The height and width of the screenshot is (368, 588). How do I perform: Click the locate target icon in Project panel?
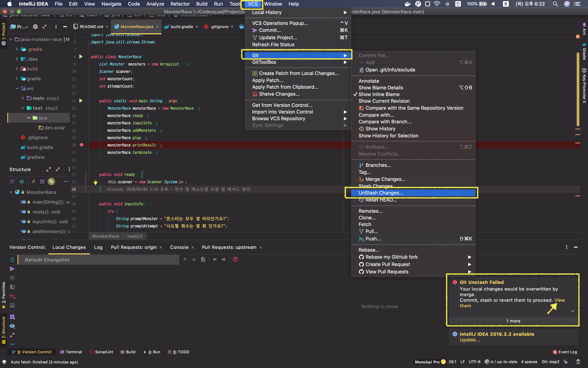click(35, 27)
